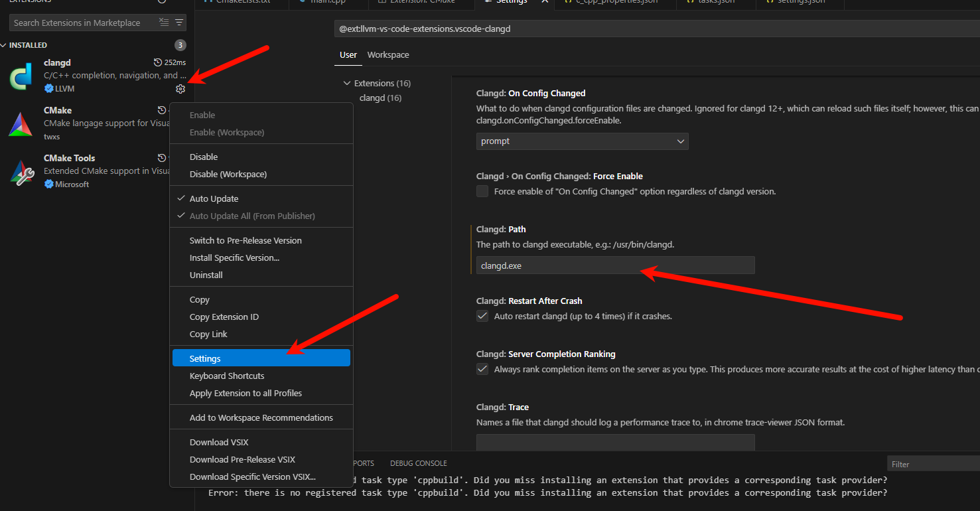
Task: Clear extensions search results icon
Action: pos(164,23)
